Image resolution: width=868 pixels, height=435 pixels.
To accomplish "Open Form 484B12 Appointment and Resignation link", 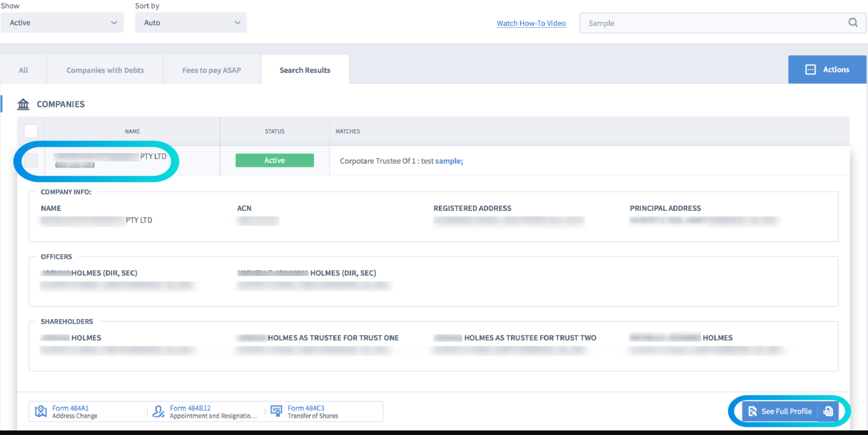I will 213,412.
